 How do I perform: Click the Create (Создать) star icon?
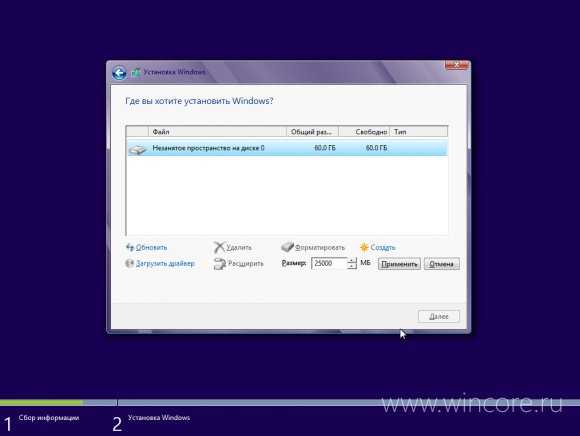coord(364,247)
